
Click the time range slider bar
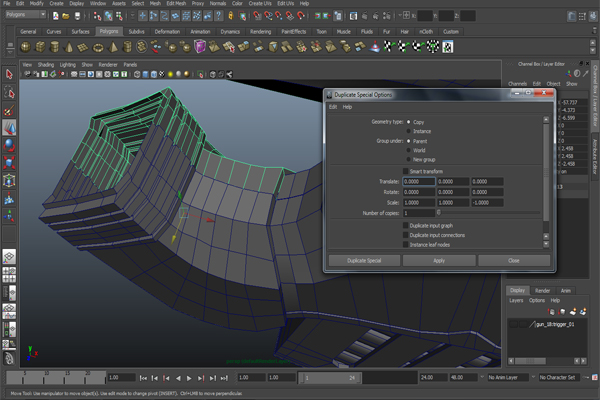click(x=331, y=378)
